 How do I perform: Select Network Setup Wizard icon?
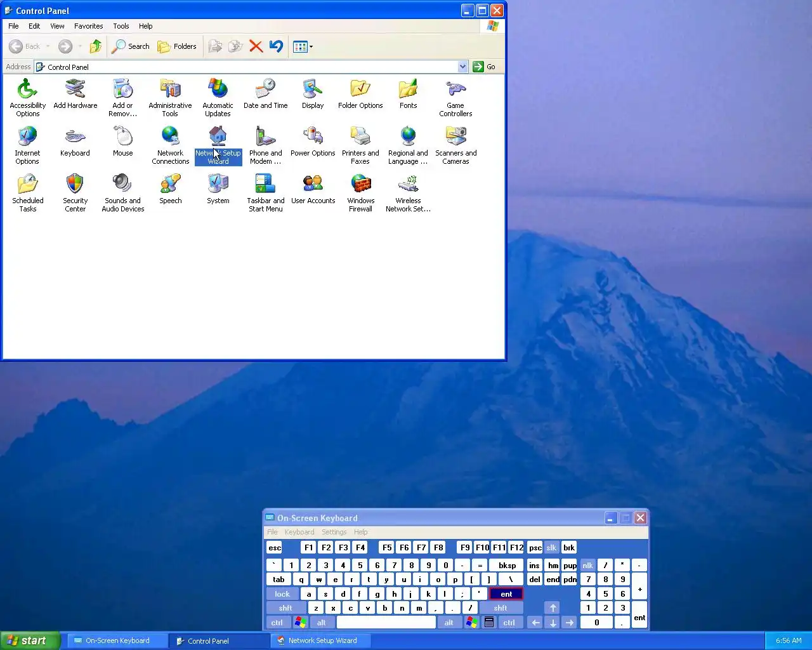[x=218, y=145]
